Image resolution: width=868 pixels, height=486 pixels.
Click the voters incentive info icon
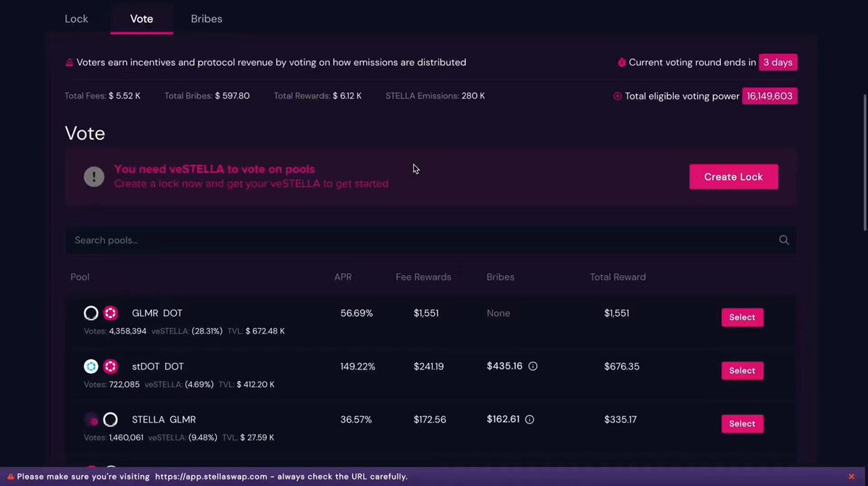70,62
